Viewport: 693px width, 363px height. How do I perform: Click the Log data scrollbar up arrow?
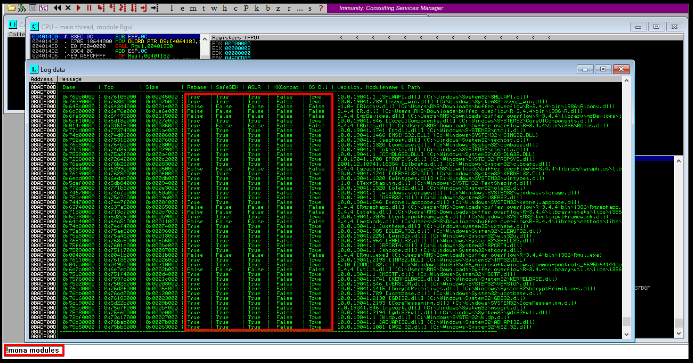click(626, 80)
